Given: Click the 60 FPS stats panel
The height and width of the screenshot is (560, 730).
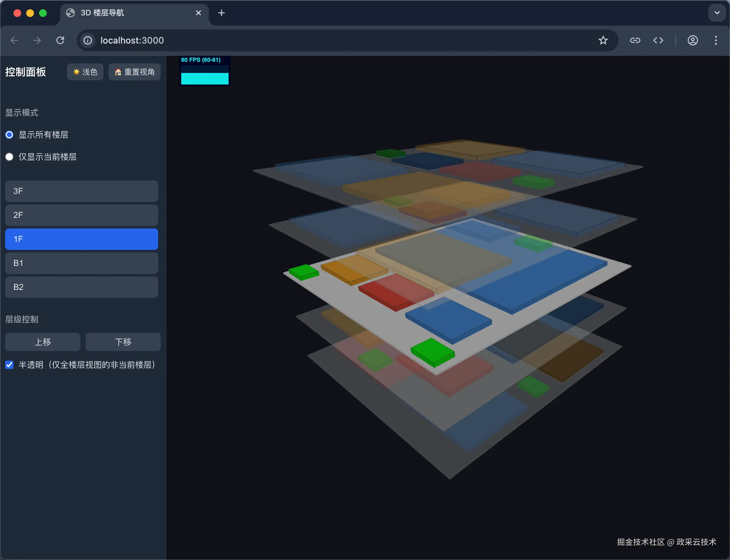Looking at the screenshot, I should pos(204,71).
